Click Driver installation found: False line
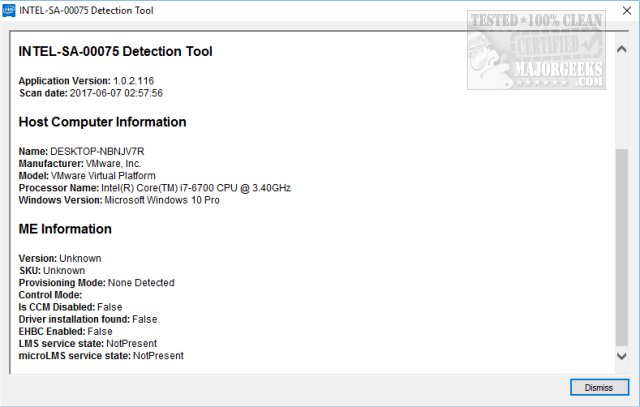This screenshot has width=640, height=407. click(88, 319)
